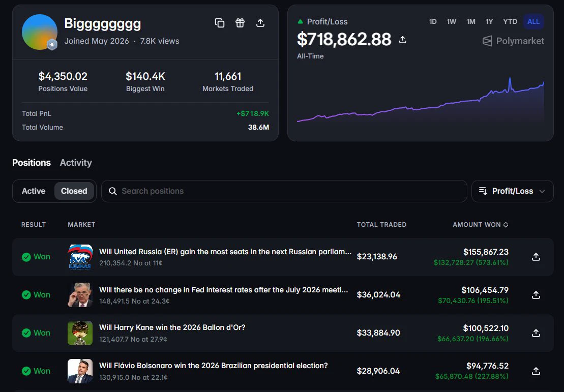
Task: Set chart range to 1W
Action: (452, 21)
